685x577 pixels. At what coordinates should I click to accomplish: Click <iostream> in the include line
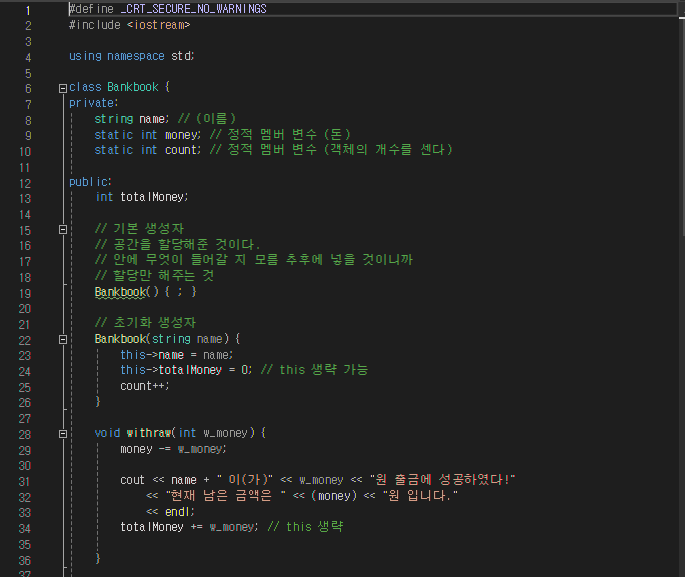click(158, 25)
